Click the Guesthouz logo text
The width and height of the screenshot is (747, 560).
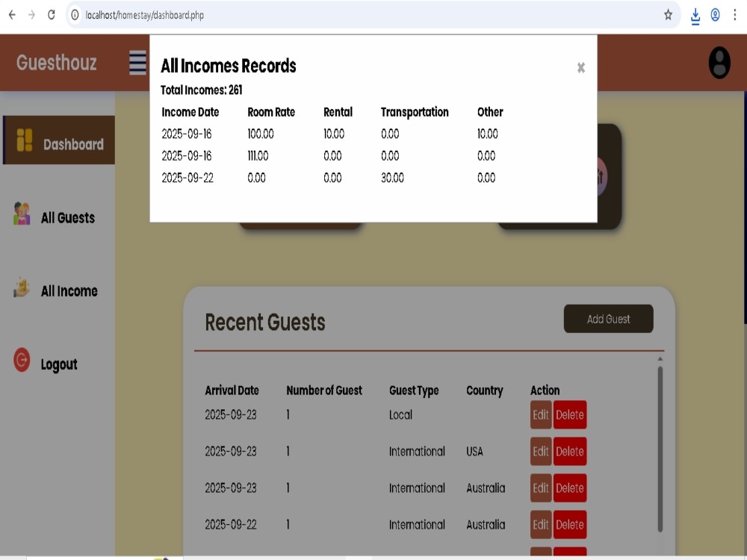pyautogui.click(x=56, y=63)
